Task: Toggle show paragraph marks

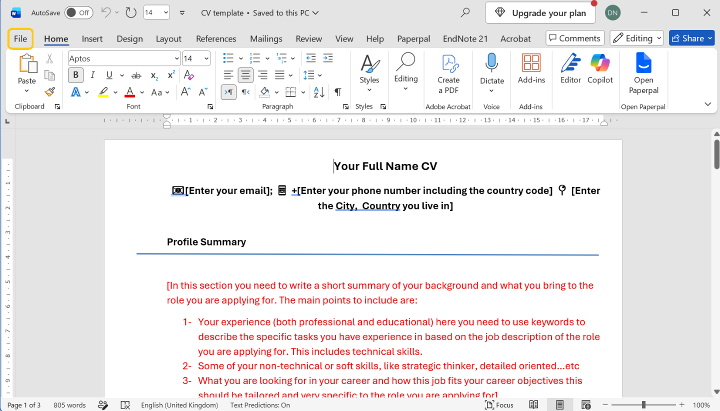Action: (x=338, y=92)
